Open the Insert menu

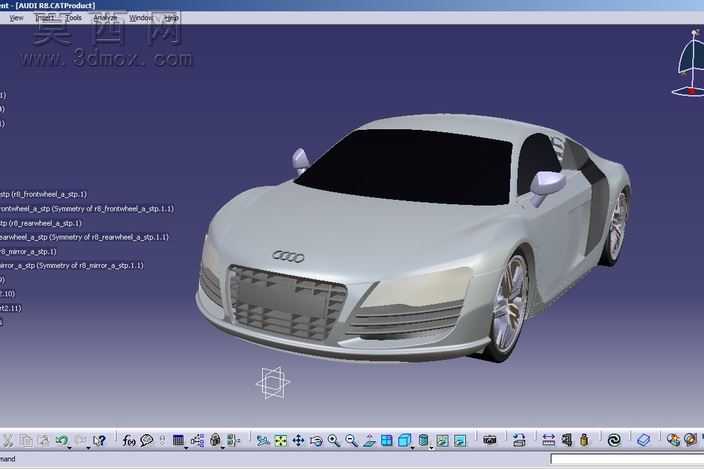click(x=44, y=18)
